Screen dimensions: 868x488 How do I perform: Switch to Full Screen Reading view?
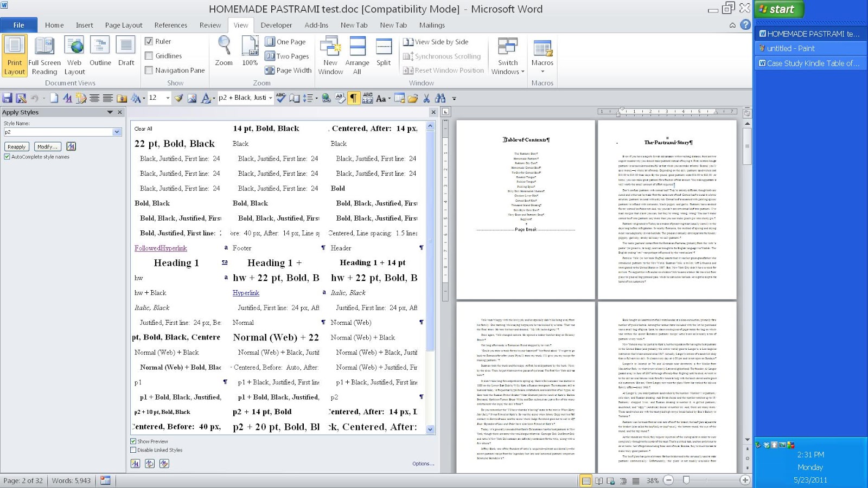(x=44, y=55)
